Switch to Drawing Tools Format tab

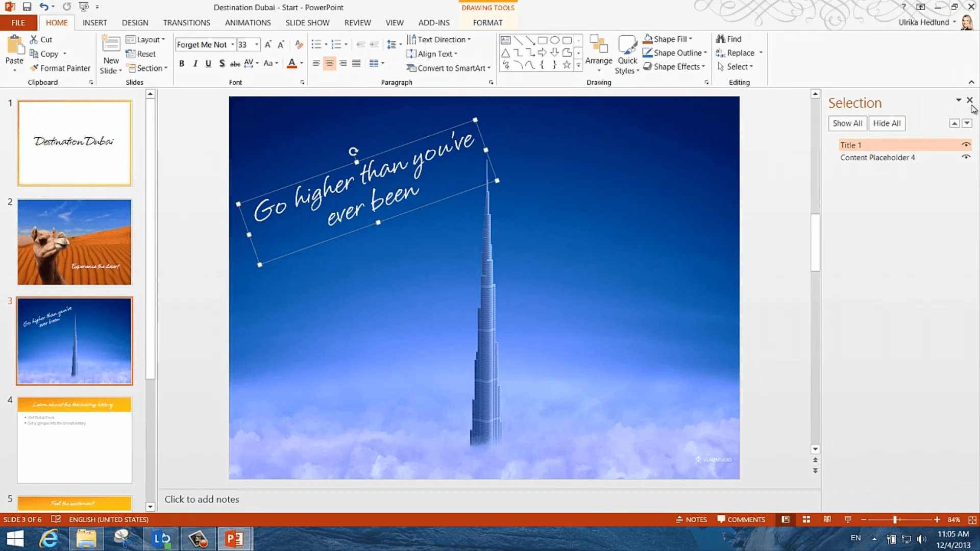coord(487,22)
